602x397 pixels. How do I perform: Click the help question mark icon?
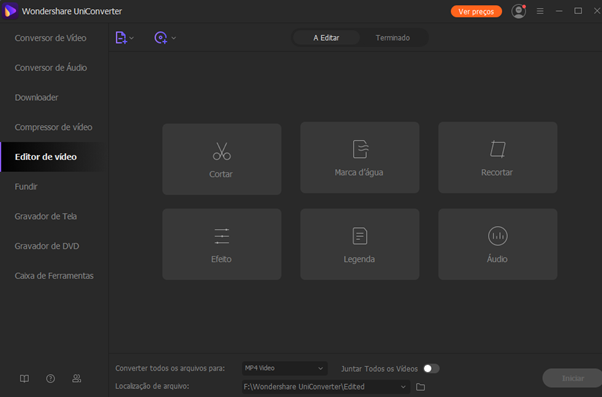pos(50,379)
